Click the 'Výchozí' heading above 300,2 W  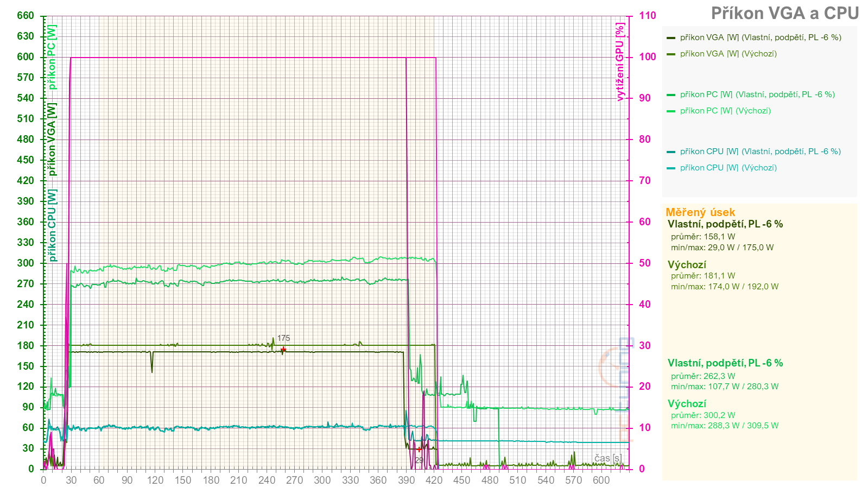(687, 404)
